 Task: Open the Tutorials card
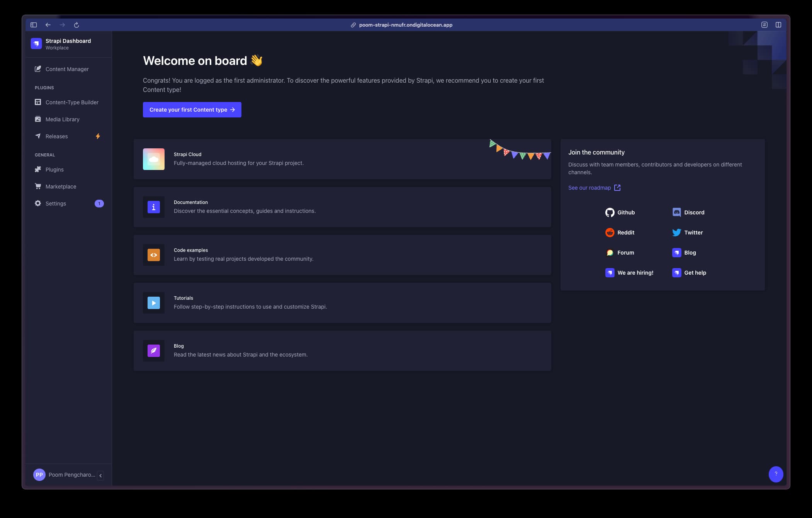coord(342,303)
